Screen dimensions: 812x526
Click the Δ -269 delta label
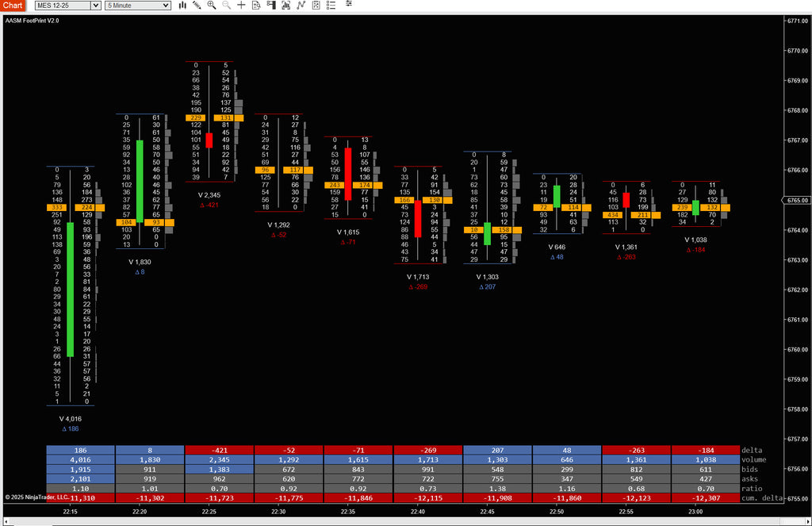[418, 286]
